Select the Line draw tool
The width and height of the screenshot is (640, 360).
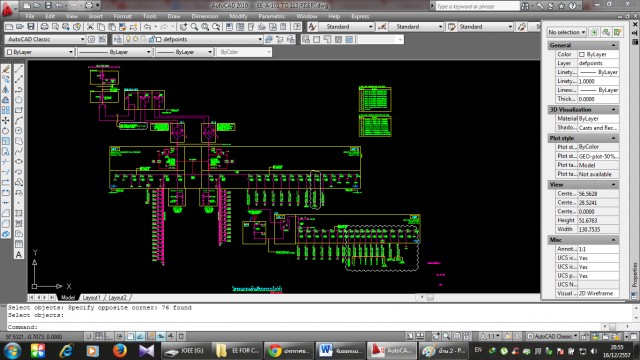pyautogui.click(x=19, y=69)
